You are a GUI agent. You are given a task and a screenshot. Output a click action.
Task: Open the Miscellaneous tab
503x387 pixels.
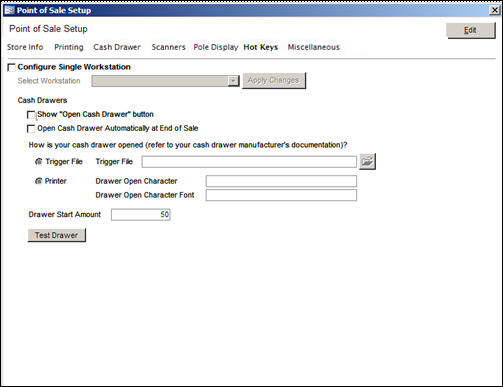[314, 47]
